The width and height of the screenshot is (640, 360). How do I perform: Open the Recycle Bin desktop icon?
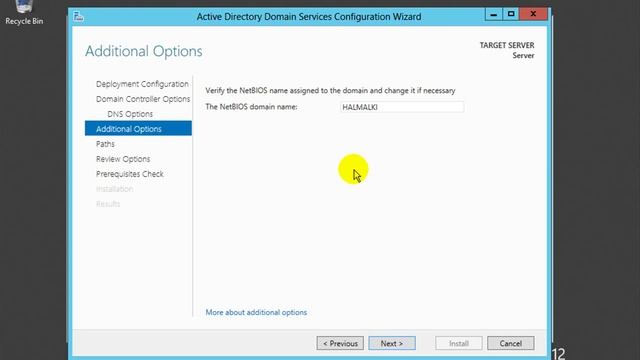(x=24, y=13)
